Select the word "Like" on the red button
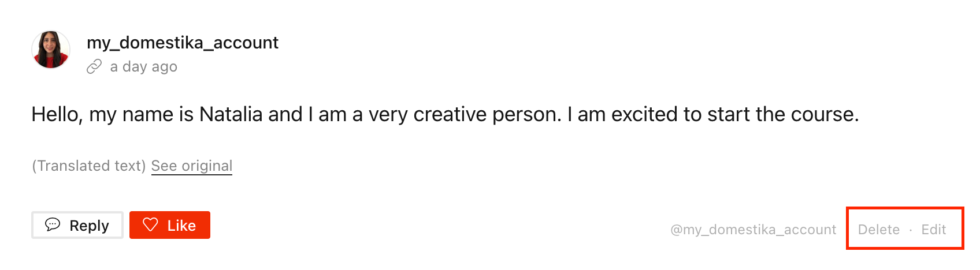 pyautogui.click(x=181, y=226)
